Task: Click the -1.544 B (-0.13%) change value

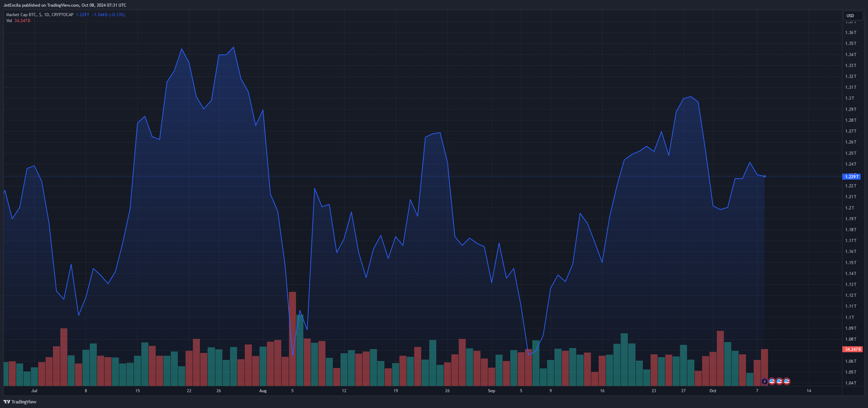Action: pyautogui.click(x=108, y=15)
